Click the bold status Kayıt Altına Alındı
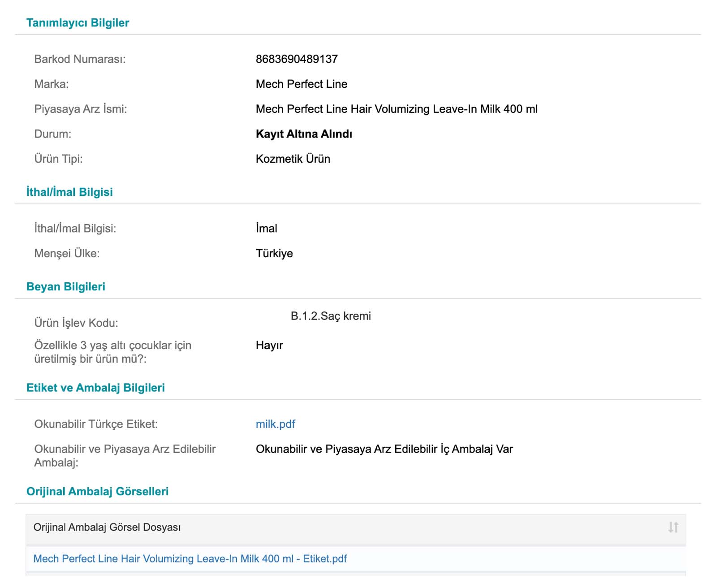 tap(304, 134)
